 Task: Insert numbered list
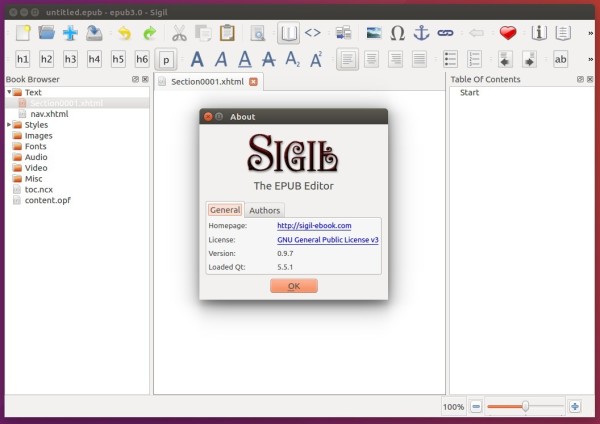(x=474, y=59)
